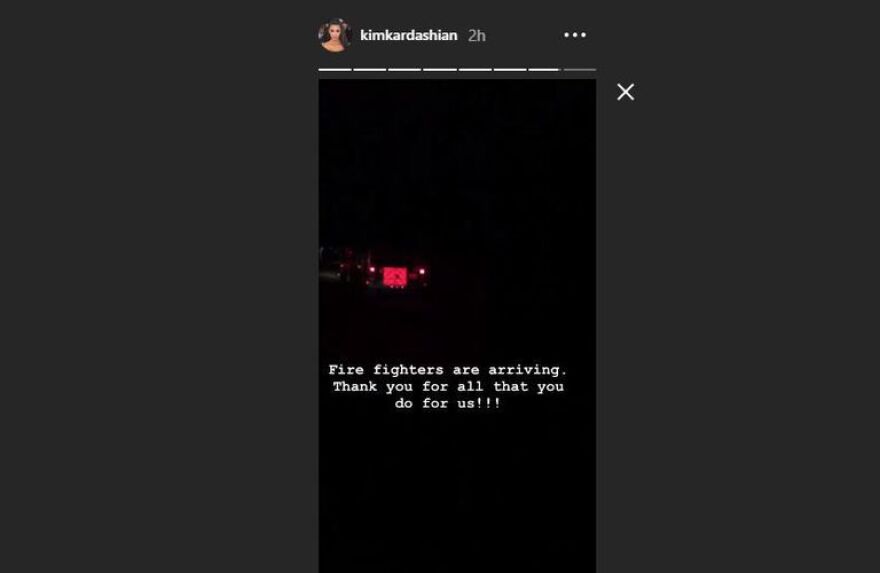This screenshot has height=573, width=880.
Task: Click the small red light right of square
Action: [x=422, y=272]
